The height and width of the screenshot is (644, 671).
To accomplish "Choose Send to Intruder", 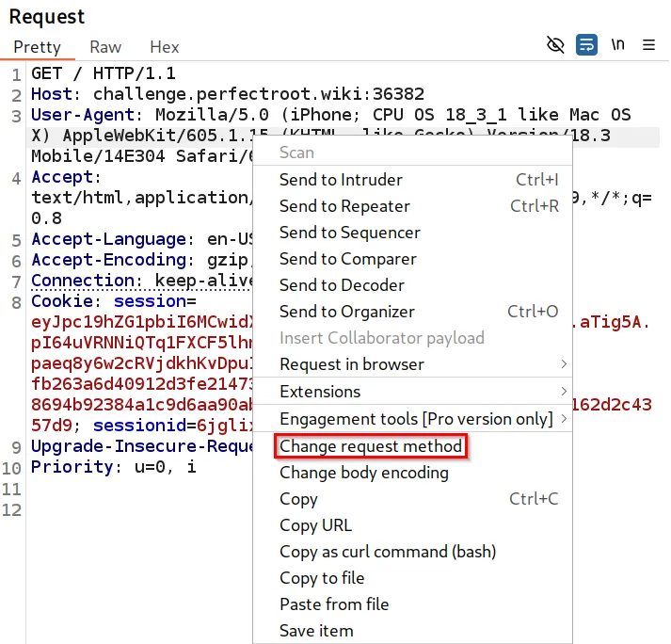I will pyautogui.click(x=341, y=180).
